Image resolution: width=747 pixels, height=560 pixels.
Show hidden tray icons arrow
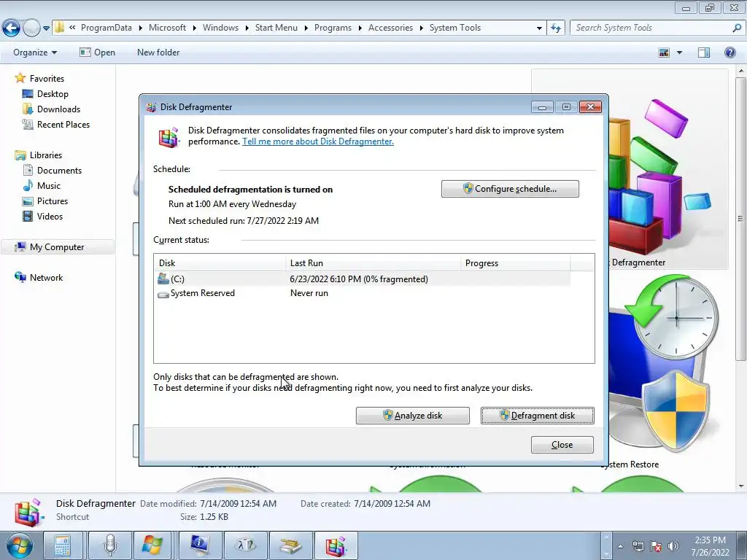pos(620,546)
